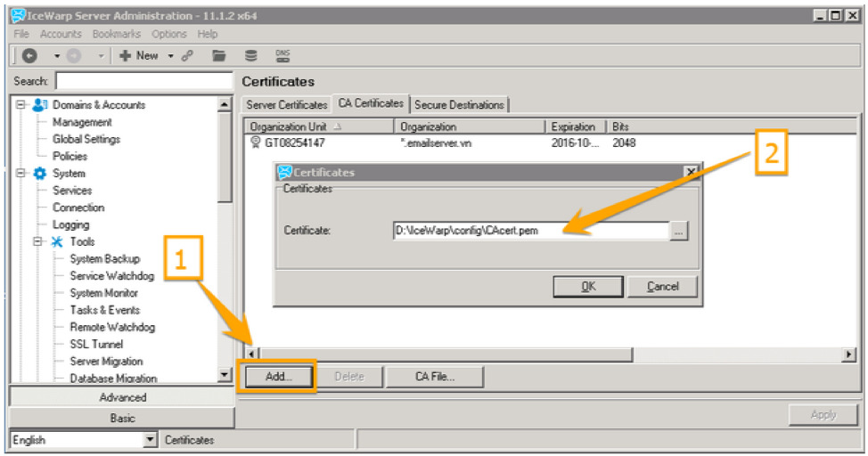Sort by Bits column header

point(620,126)
